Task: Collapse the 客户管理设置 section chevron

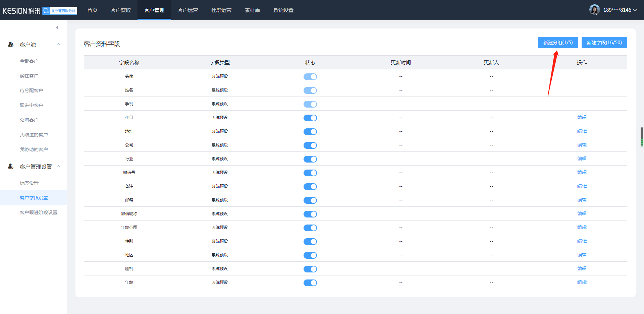Action: click(x=58, y=166)
